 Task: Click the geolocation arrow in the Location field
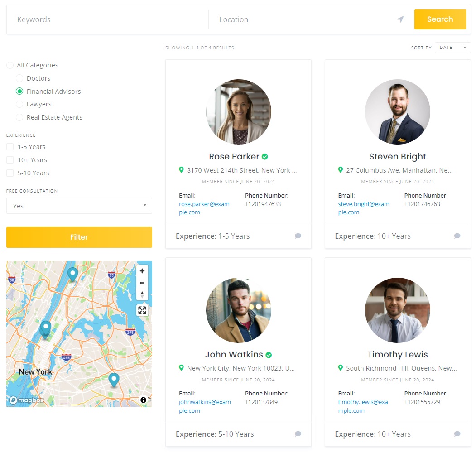400,19
